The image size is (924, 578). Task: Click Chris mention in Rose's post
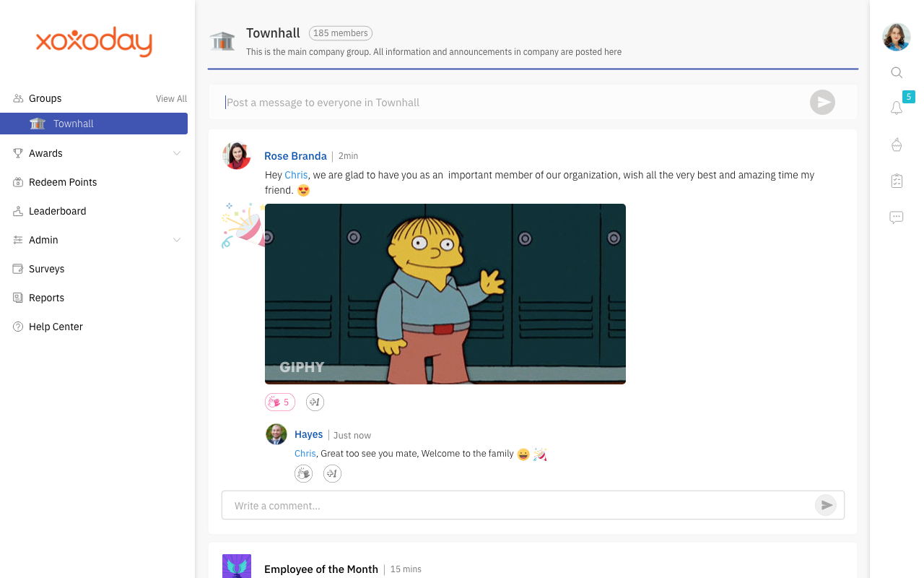click(296, 175)
